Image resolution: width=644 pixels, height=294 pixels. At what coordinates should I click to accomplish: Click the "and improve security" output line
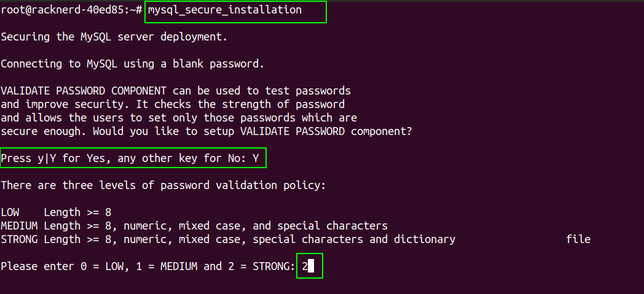[x=172, y=104]
